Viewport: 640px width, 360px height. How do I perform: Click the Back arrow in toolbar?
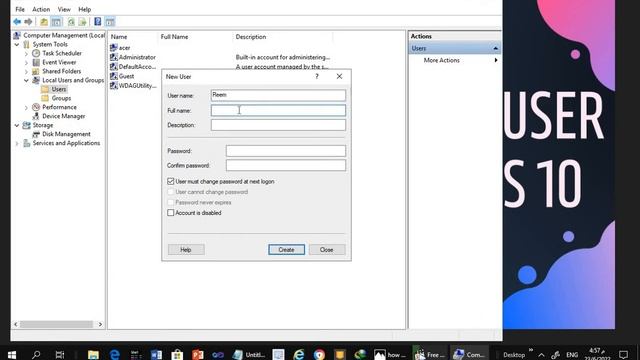point(17,22)
